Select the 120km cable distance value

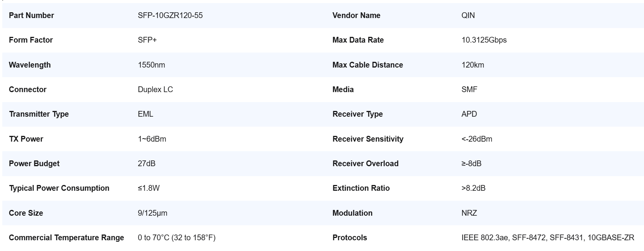tap(473, 65)
